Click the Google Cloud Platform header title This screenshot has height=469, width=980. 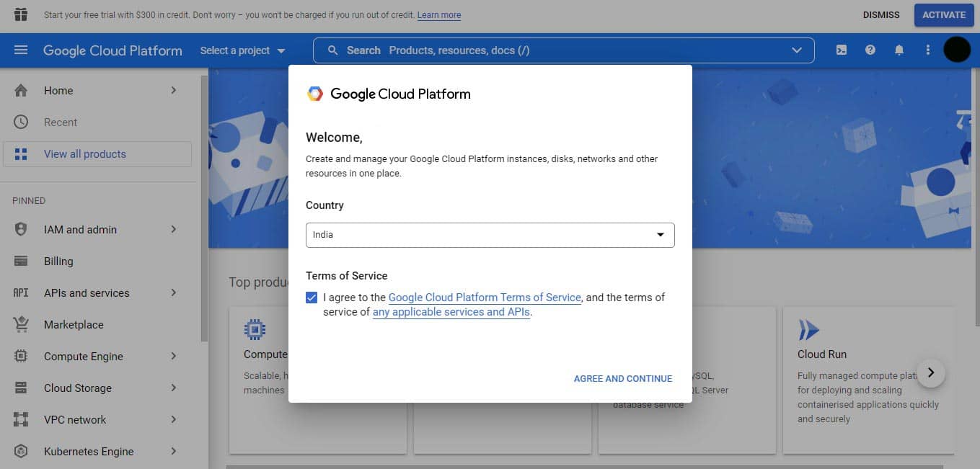click(x=112, y=50)
